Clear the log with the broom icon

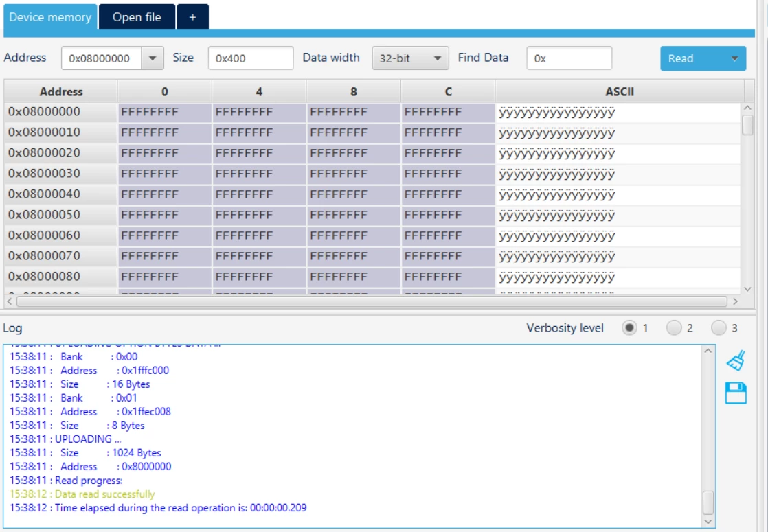(x=736, y=360)
